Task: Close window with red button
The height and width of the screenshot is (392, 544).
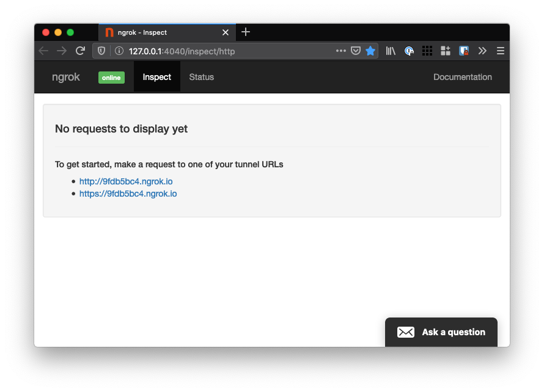Action: [x=46, y=32]
